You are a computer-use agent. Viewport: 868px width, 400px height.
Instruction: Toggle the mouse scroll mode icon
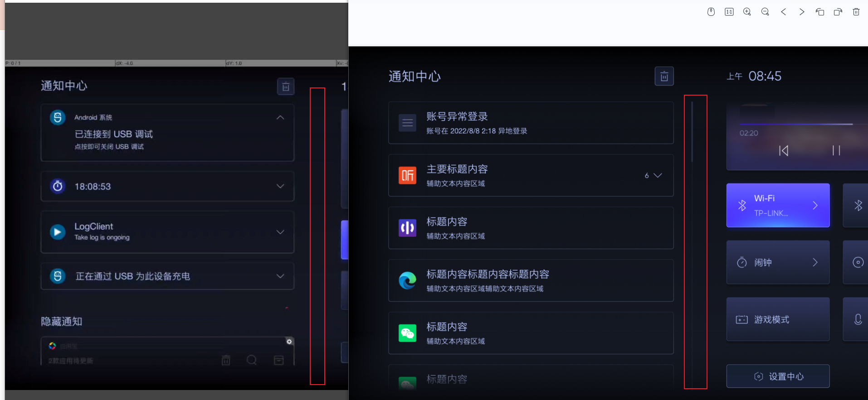pyautogui.click(x=711, y=12)
